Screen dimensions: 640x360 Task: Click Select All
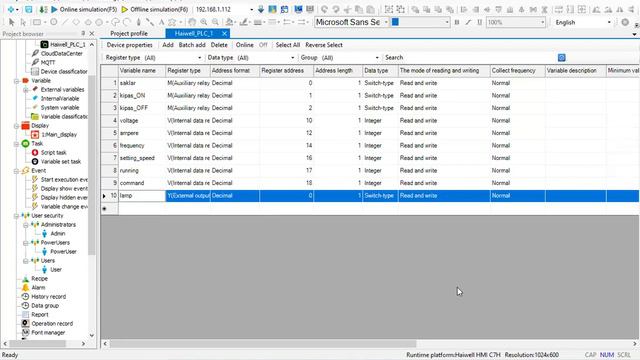[288, 45]
